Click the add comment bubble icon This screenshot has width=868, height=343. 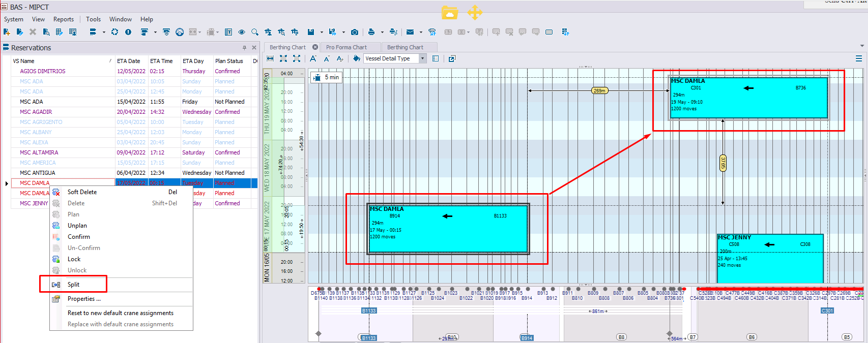click(x=496, y=32)
